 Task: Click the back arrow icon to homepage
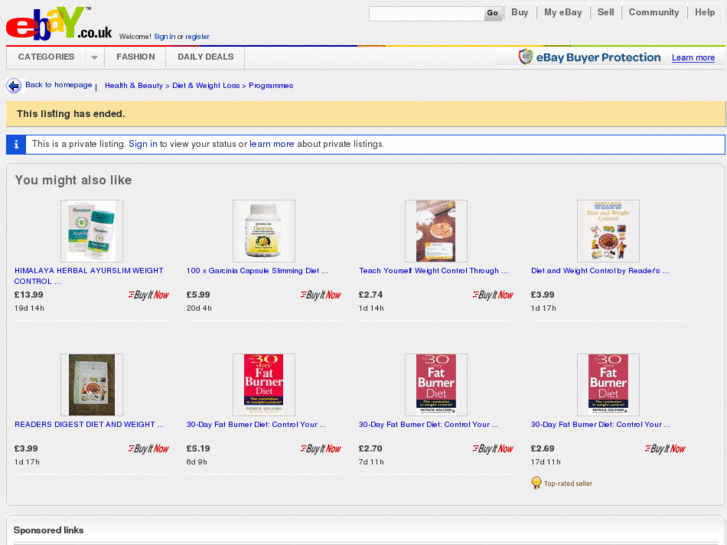coord(14,86)
